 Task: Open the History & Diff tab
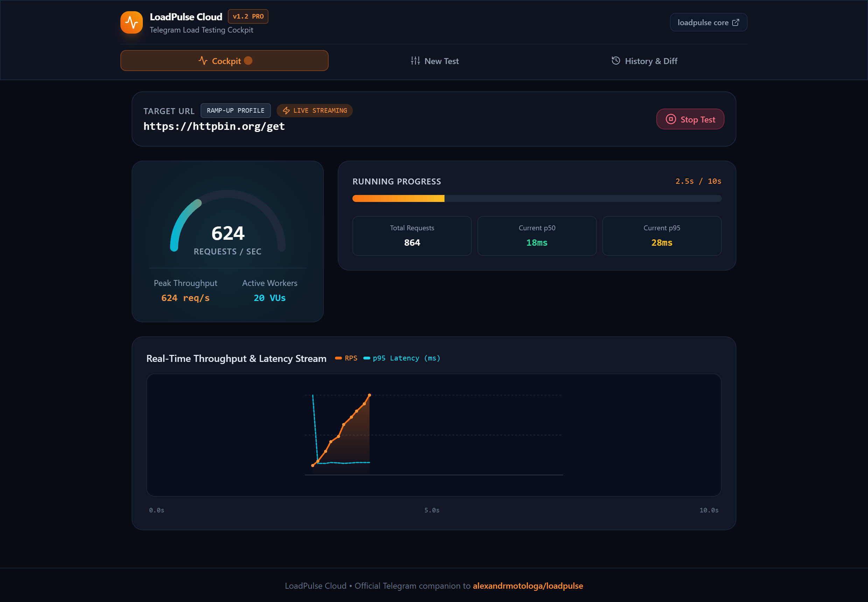(x=644, y=61)
